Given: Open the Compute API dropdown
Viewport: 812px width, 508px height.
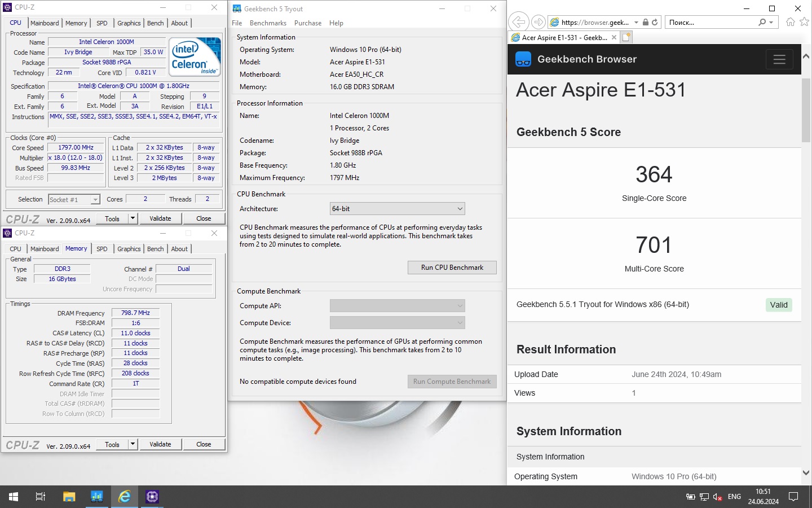Looking at the screenshot, I should click(397, 306).
